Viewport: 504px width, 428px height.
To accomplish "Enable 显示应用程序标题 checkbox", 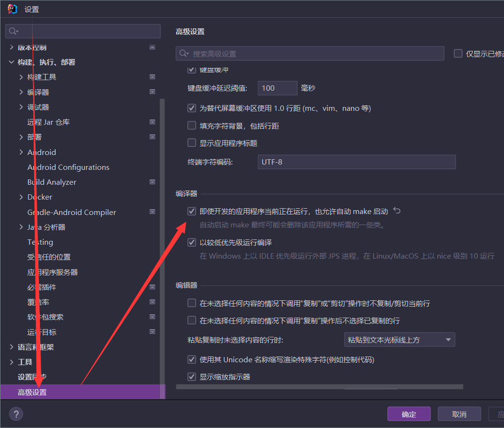I will [x=192, y=143].
